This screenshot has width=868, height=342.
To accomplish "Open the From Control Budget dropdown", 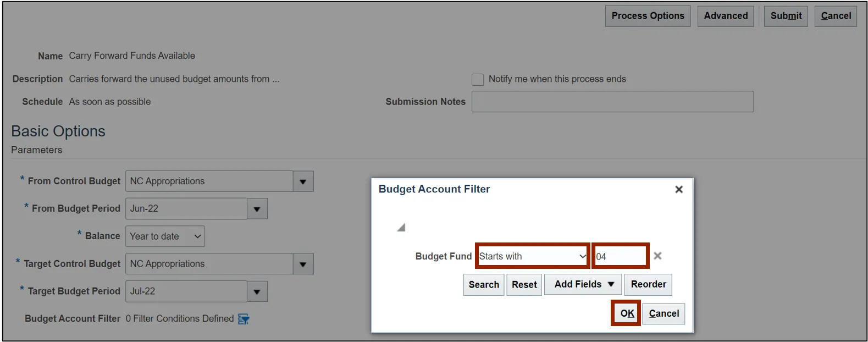I will coord(303,181).
